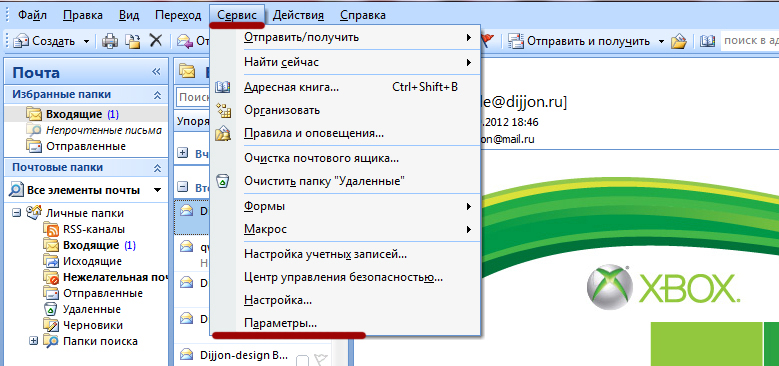Choose Организовать in the menu
This screenshot has width=779, height=366.
click(345, 110)
